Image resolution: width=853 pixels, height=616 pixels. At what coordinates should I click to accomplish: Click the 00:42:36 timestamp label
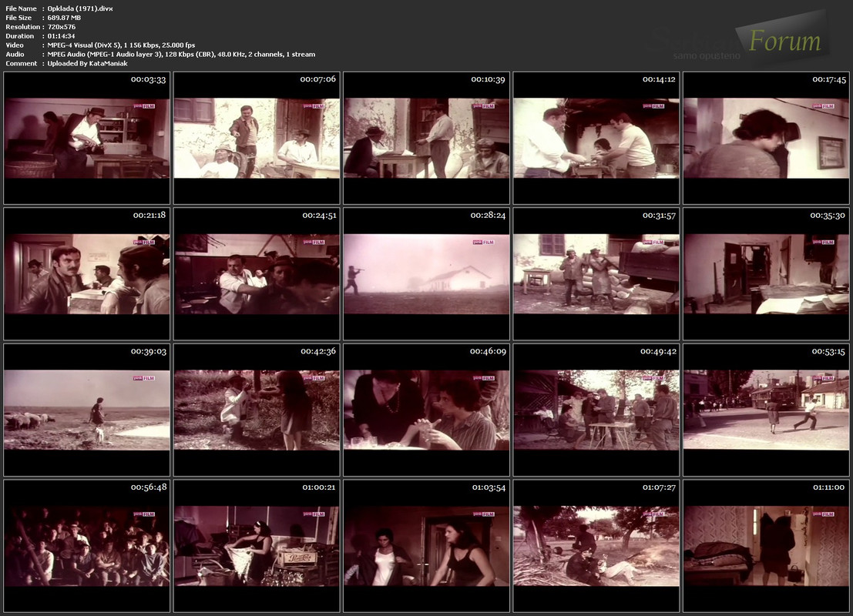coord(318,351)
